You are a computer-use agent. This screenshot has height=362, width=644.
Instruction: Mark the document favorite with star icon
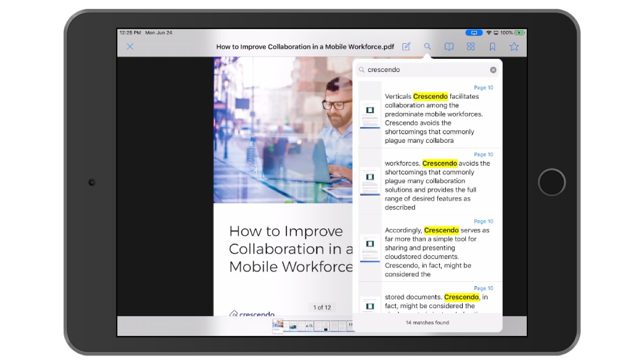(x=514, y=47)
